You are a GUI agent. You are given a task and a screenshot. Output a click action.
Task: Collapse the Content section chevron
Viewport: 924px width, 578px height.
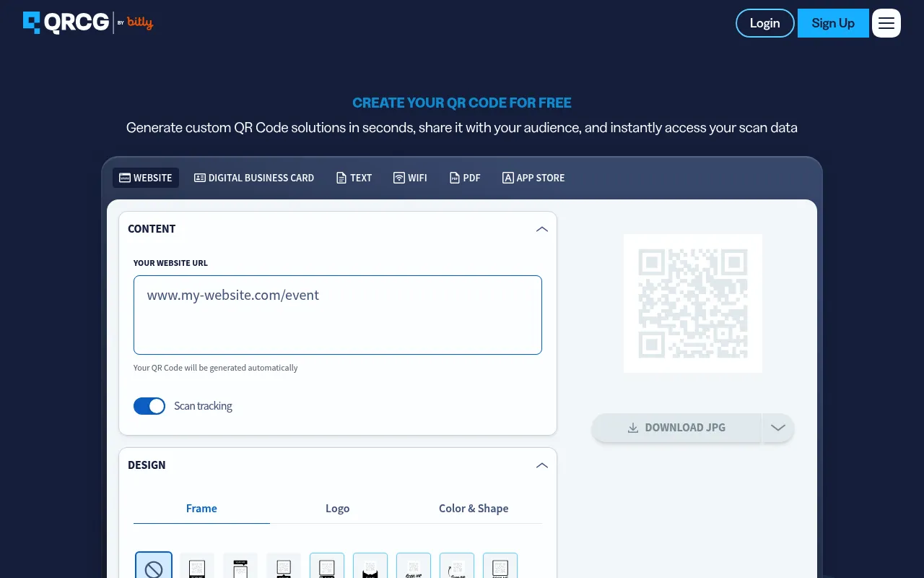pos(542,229)
